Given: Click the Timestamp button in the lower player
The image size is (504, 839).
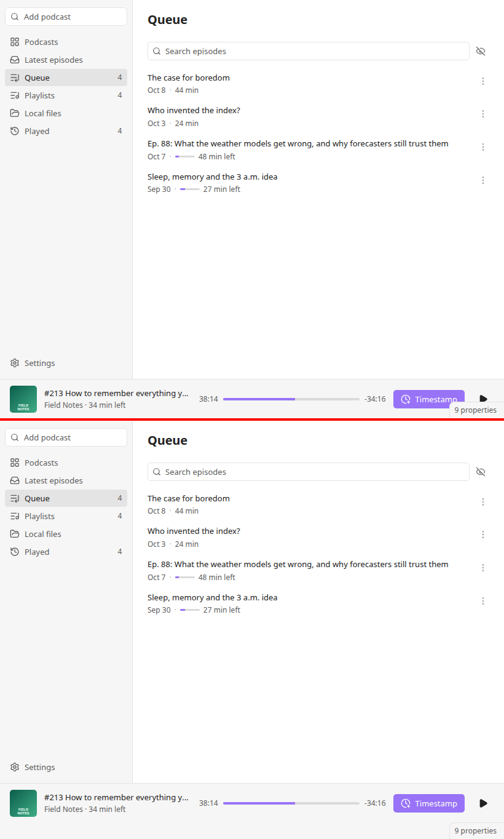Looking at the screenshot, I should (x=429, y=803).
